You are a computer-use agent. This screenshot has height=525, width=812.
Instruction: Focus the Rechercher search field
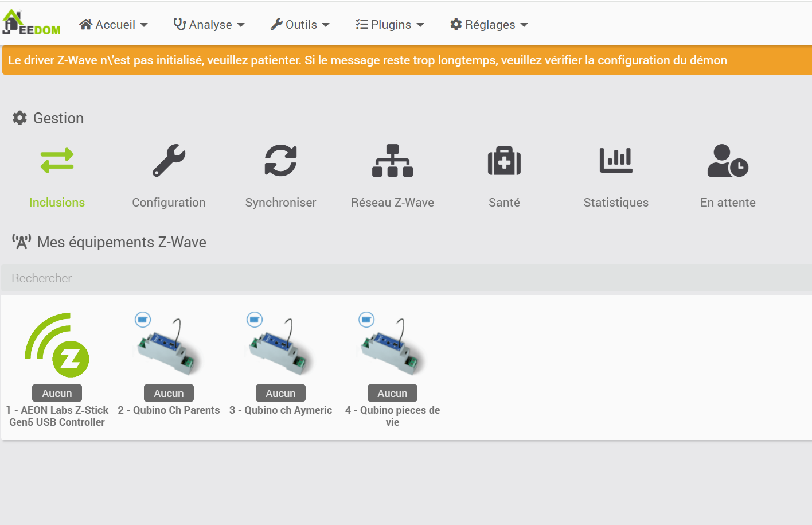pos(407,278)
